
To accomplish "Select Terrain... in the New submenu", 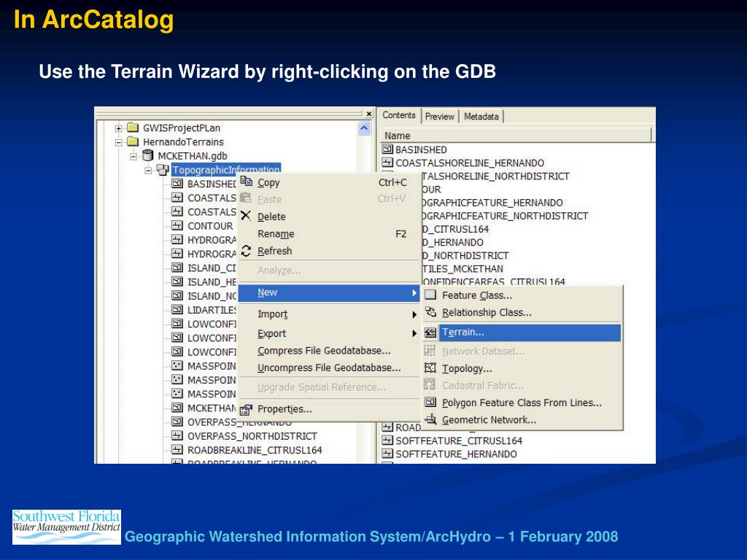I will (522, 332).
